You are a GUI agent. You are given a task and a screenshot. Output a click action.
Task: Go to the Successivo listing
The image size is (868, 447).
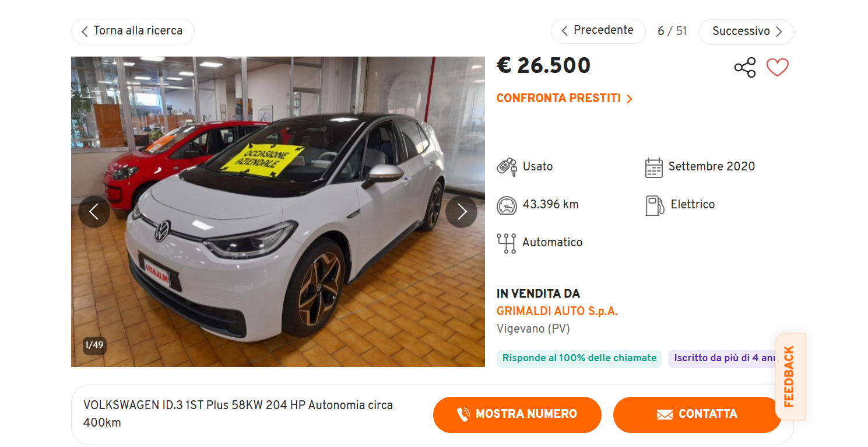(x=746, y=32)
